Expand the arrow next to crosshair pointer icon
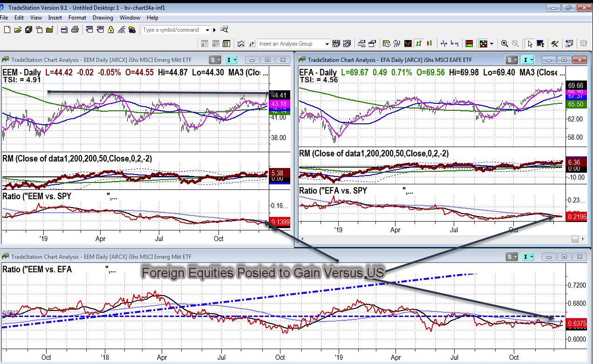The image size is (593, 364). pos(491,43)
